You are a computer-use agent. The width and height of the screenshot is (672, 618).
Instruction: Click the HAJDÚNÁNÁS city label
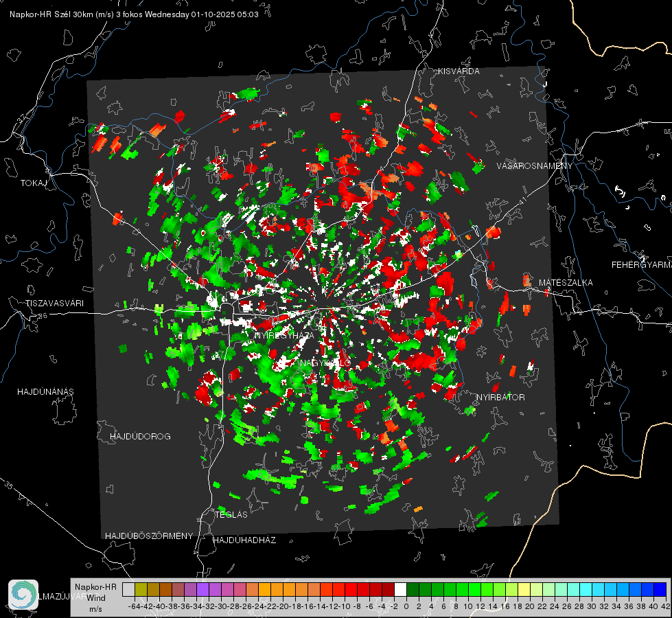(45, 391)
